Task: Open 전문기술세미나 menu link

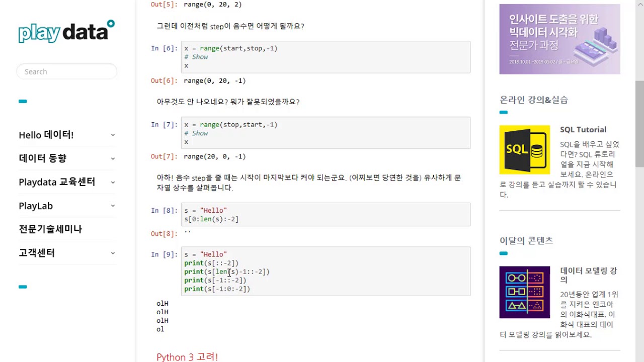Action: 50,229
